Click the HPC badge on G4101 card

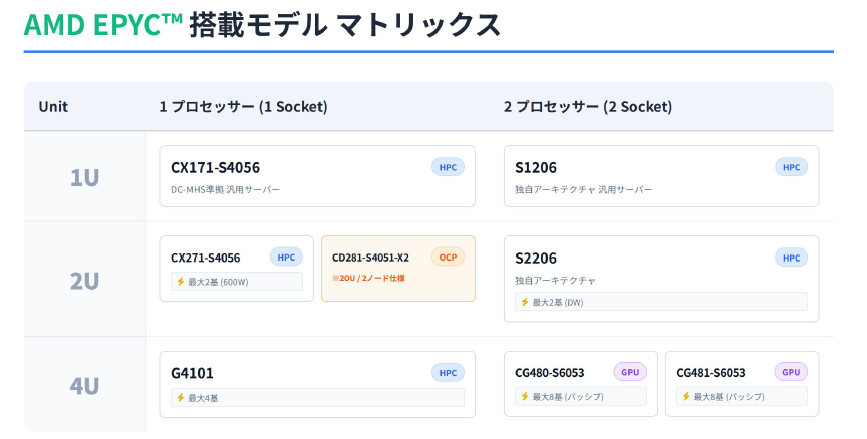448,373
